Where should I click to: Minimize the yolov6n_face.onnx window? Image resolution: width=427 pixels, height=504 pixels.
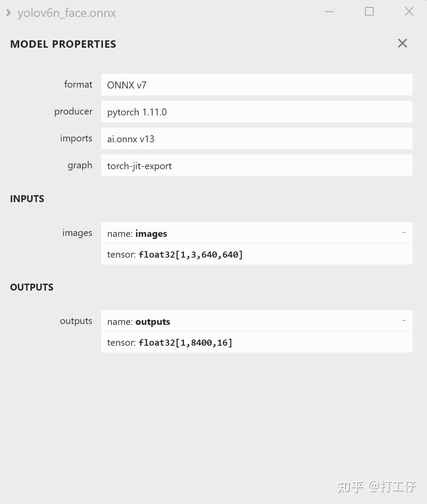click(x=329, y=12)
